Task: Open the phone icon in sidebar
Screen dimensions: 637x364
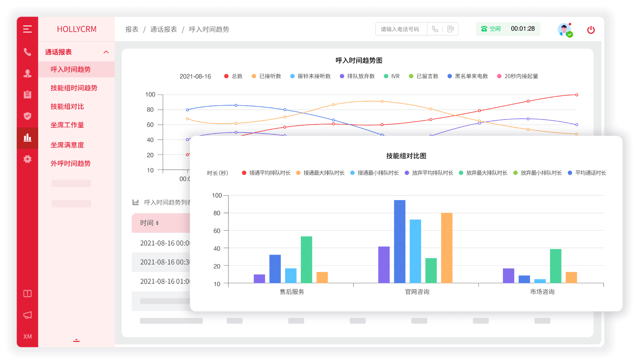Action: [27, 52]
